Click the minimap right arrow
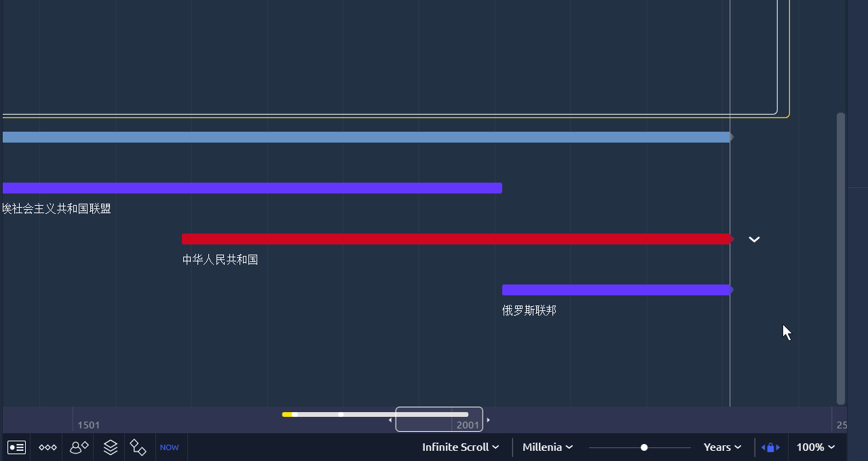The height and width of the screenshot is (461, 868). click(488, 420)
